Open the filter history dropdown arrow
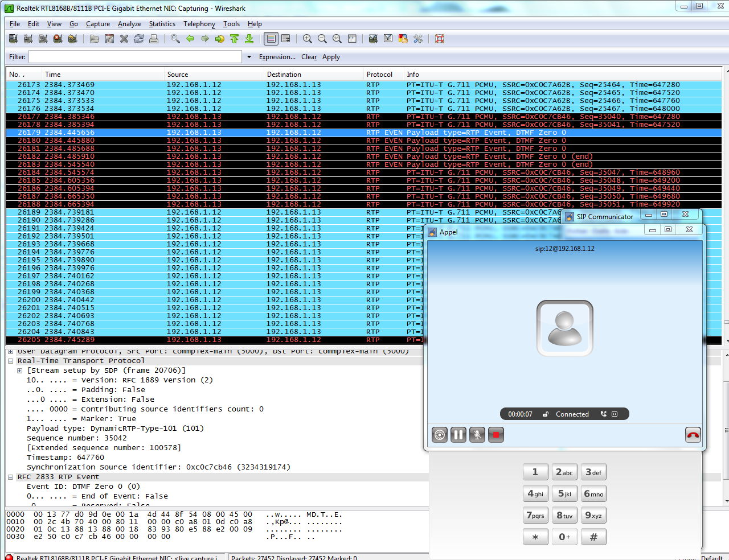This screenshot has height=560, width=729. pos(249,57)
